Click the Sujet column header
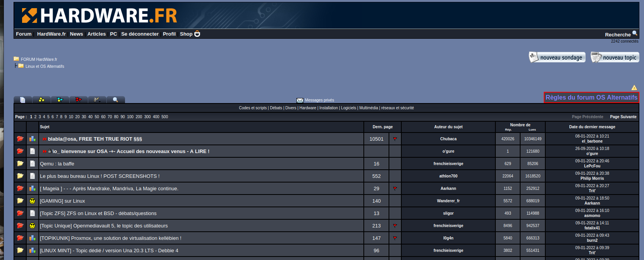Screen dimensions: 644x260 tap(45, 127)
